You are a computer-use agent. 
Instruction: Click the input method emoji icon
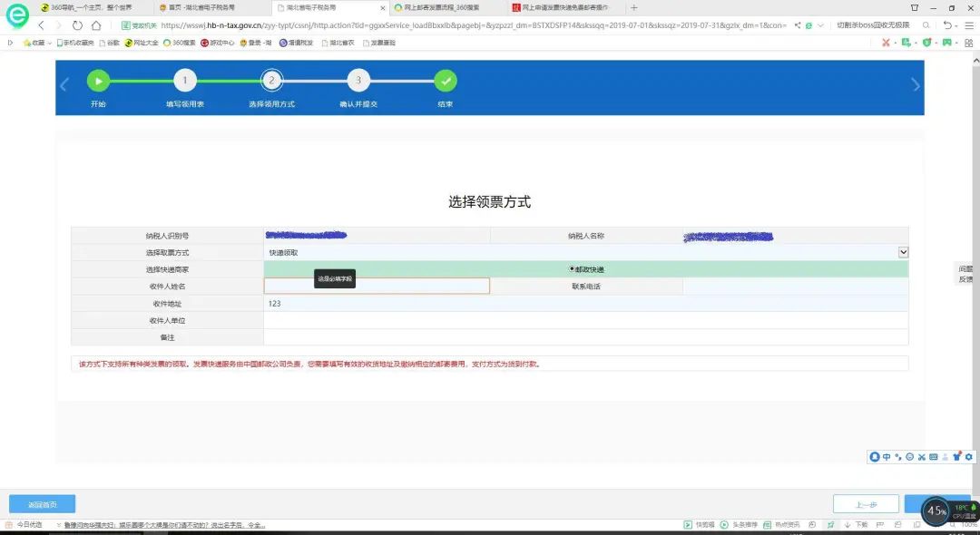[909, 457]
